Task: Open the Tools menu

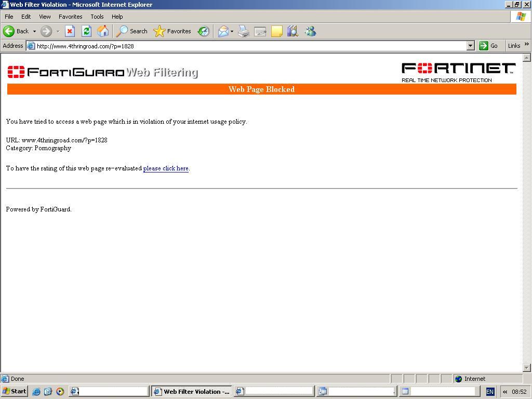Action: (x=97, y=17)
